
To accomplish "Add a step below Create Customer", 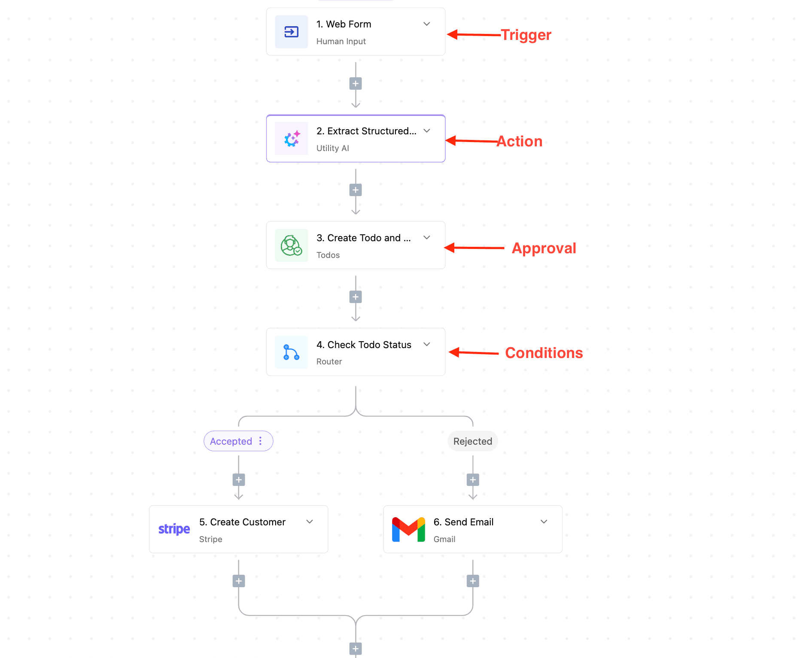I will (238, 581).
